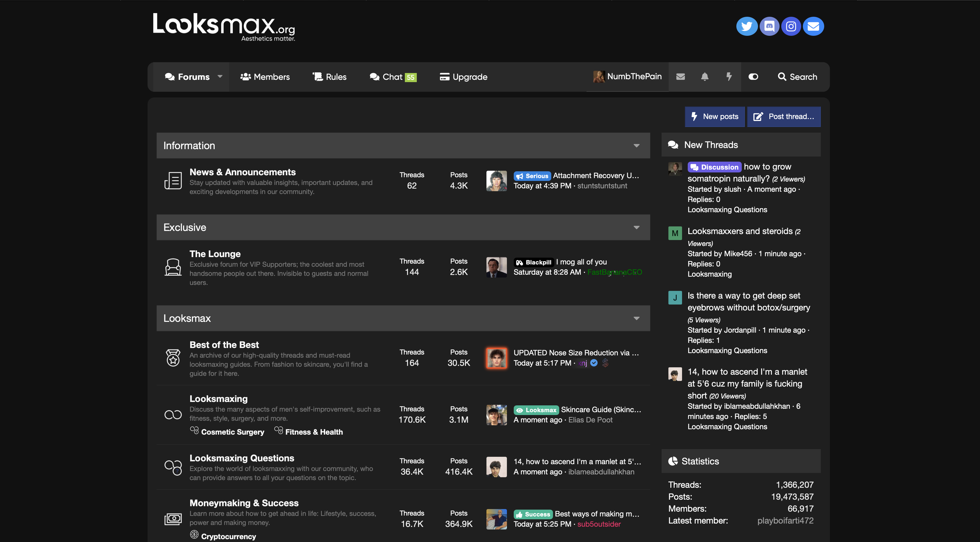Click the email contact icon in the header
980x542 pixels.
(813, 26)
